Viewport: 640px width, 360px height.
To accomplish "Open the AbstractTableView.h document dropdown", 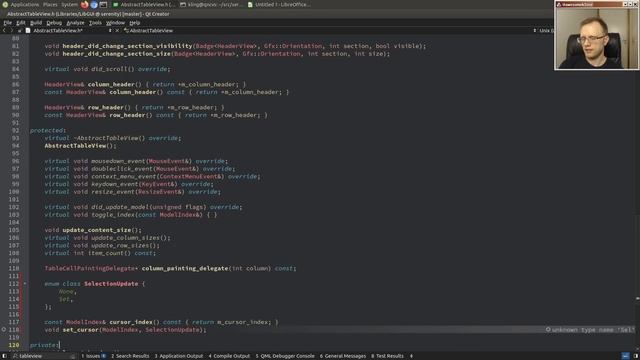I will (x=110, y=31).
